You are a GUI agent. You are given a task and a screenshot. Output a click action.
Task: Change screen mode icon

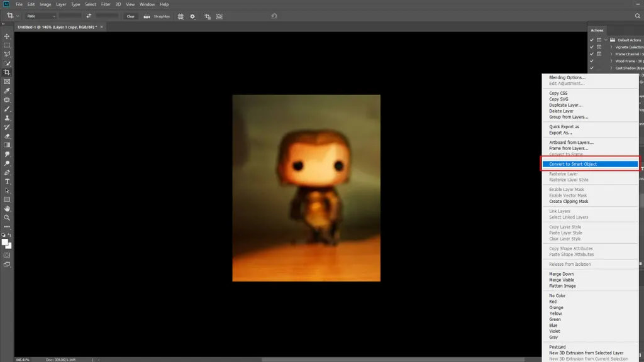pyautogui.click(x=7, y=265)
